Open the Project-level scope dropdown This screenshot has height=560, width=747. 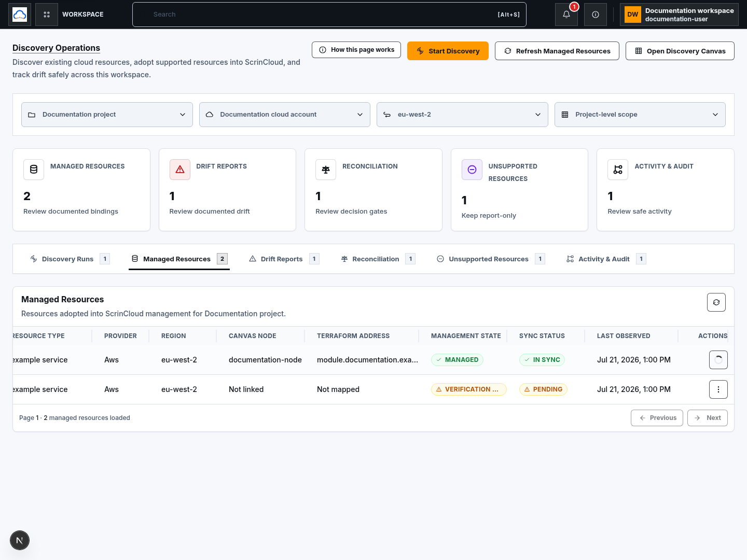pos(640,115)
